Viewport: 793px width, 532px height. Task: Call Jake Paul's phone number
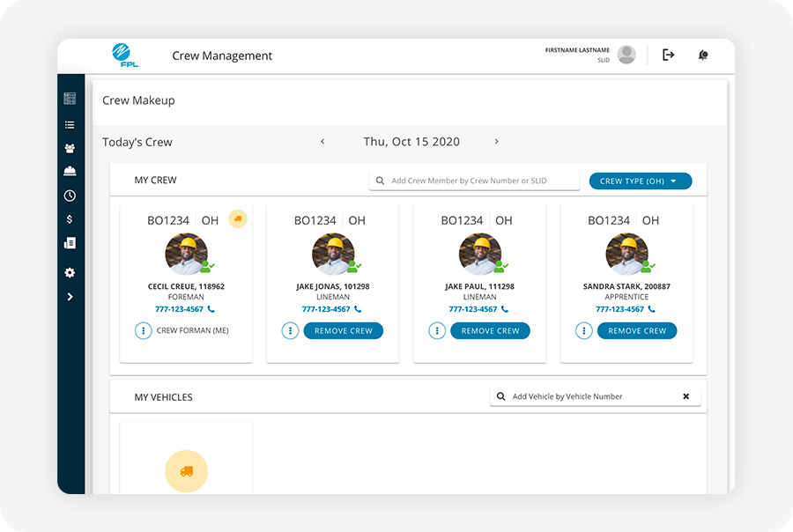[x=478, y=309]
